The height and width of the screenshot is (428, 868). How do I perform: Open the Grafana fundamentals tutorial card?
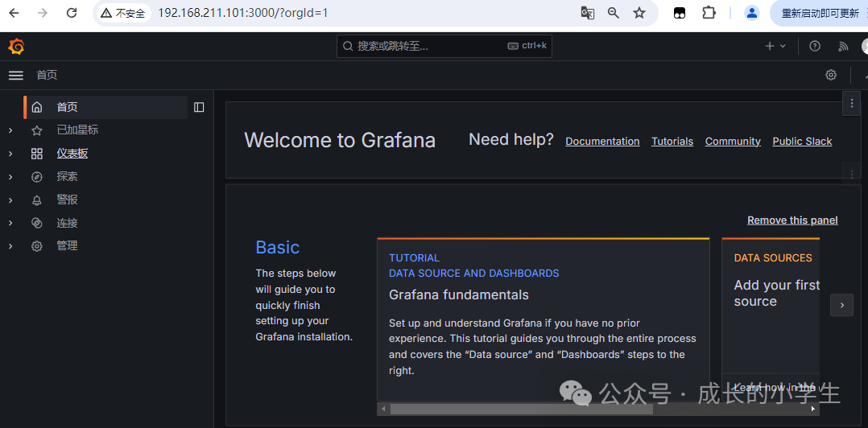[x=543, y=319]
